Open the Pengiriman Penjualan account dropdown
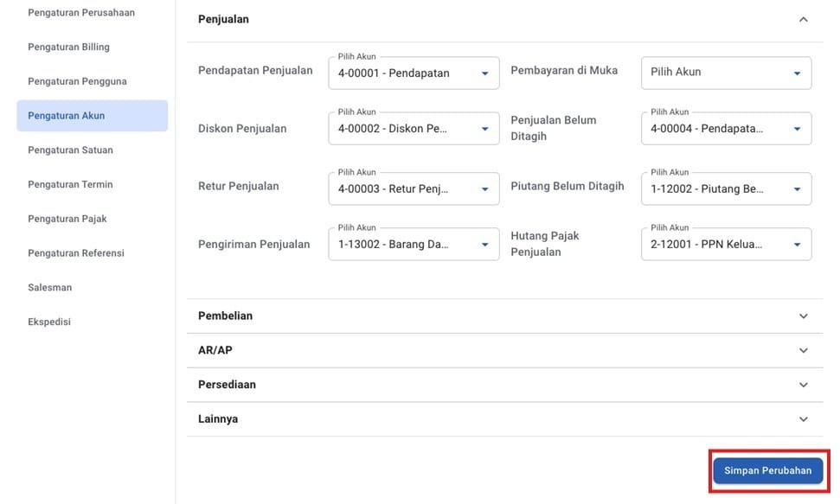This screenshot has height=504, width=840. [x=414, y=245]
